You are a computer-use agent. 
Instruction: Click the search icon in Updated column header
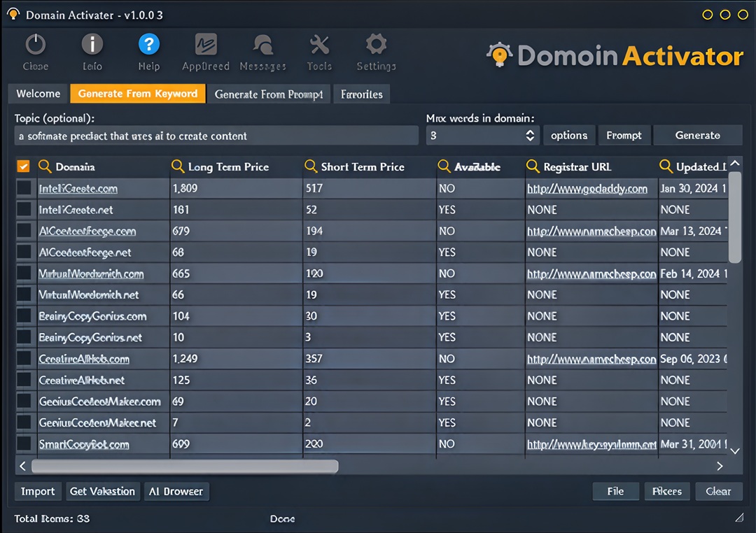666,166
